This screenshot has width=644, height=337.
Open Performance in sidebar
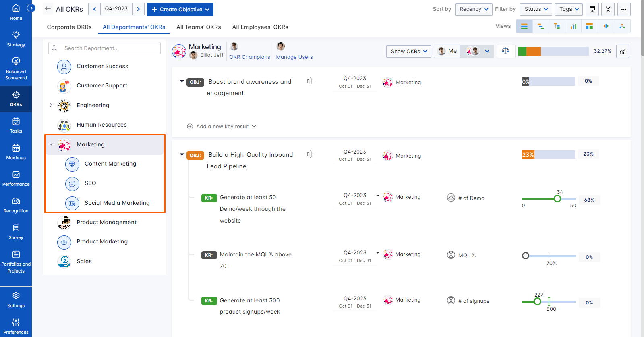tap(16, 178)
